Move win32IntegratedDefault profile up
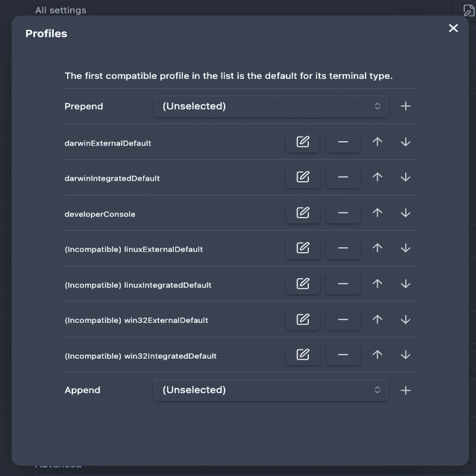This screenshot has height=476, width=476. coord(378,354)
